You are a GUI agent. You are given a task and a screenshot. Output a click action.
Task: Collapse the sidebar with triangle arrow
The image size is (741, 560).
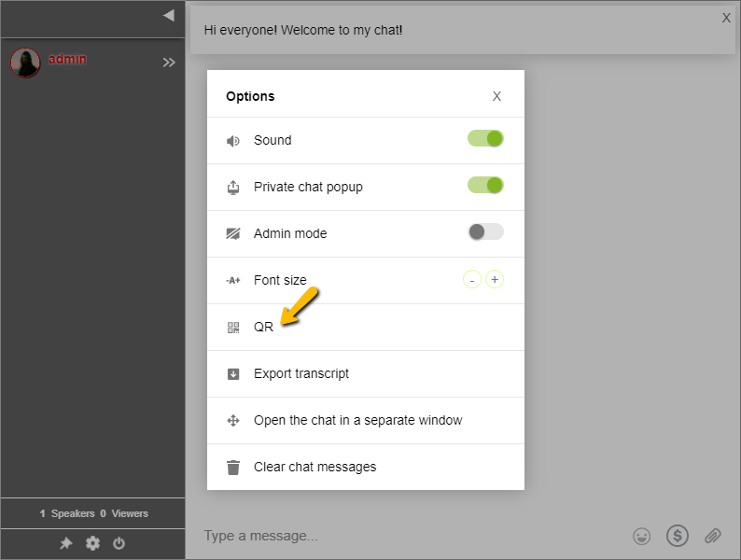coord(168,15)
